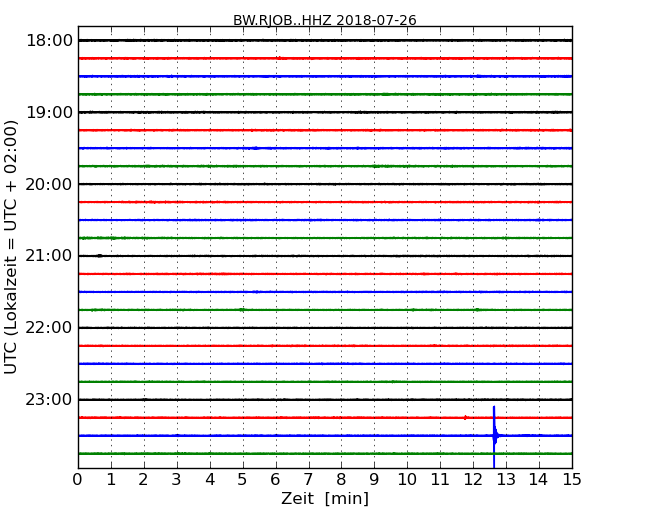Click the large blue seismic spike

pyautogui.click(x=495, y=437)
